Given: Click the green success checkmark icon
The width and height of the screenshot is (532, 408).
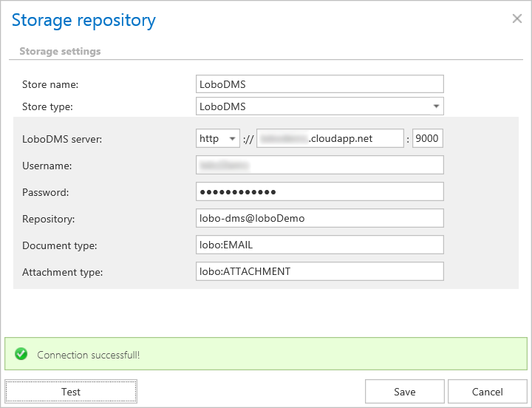Looking at the screenshot, I should (21, 355).
